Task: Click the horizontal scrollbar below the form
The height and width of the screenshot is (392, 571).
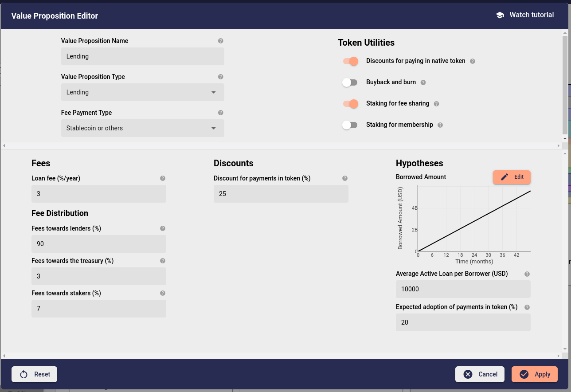Action: point(281,145)
